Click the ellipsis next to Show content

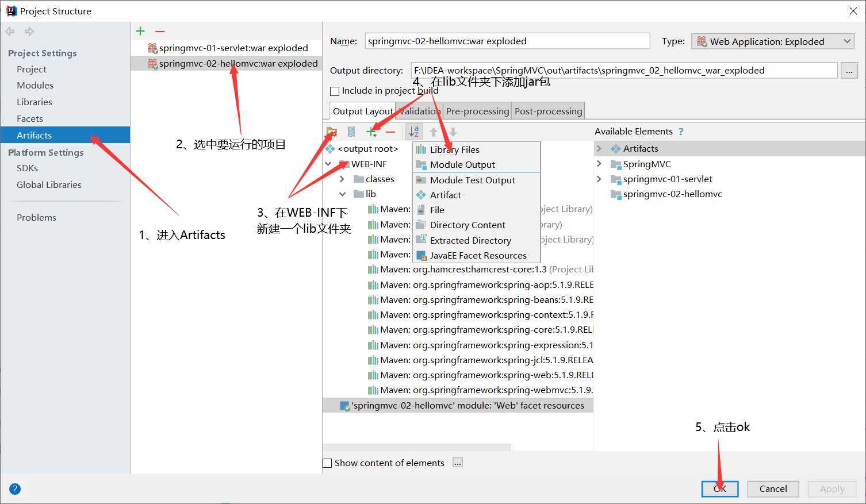[457, 463]
